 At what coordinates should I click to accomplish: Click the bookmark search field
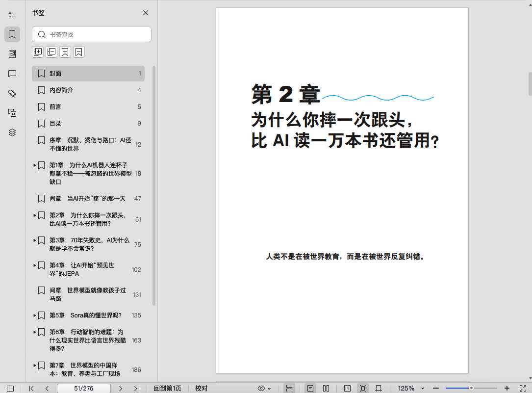click(x=92, y=34)
